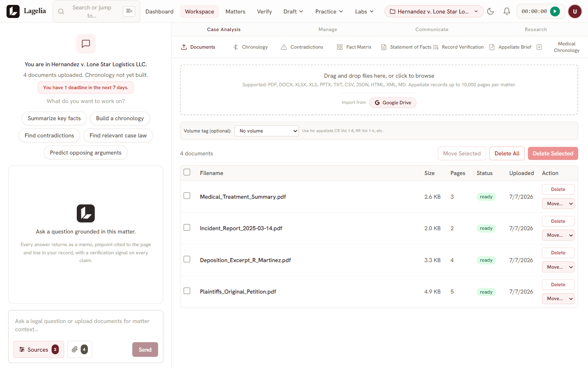Delete Medical_Treatment_Summary.pdf
588x368 pixels.
[558, 189]
